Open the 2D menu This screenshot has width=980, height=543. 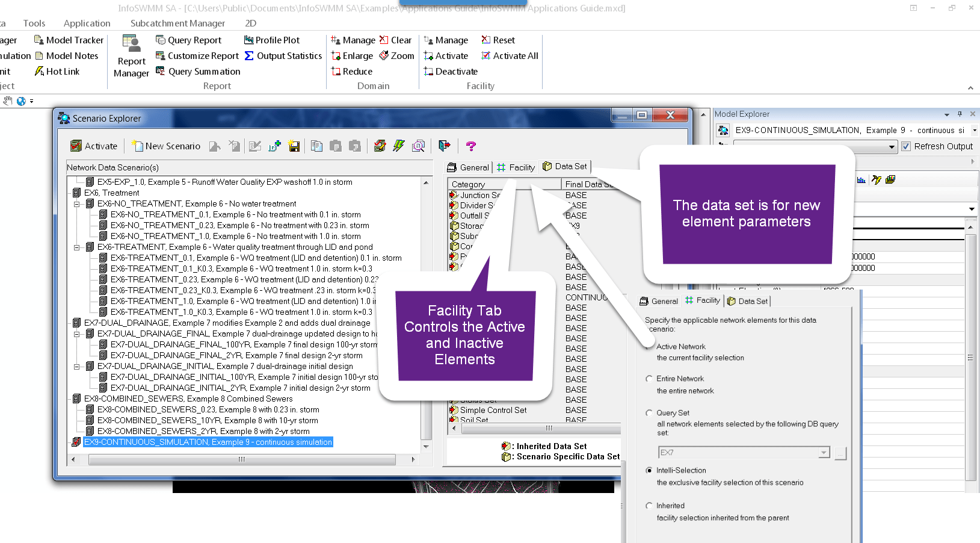[x=251, y=23]
